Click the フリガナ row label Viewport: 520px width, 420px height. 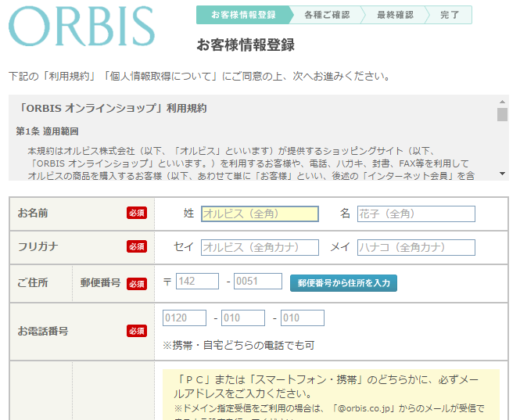(38, 247)
